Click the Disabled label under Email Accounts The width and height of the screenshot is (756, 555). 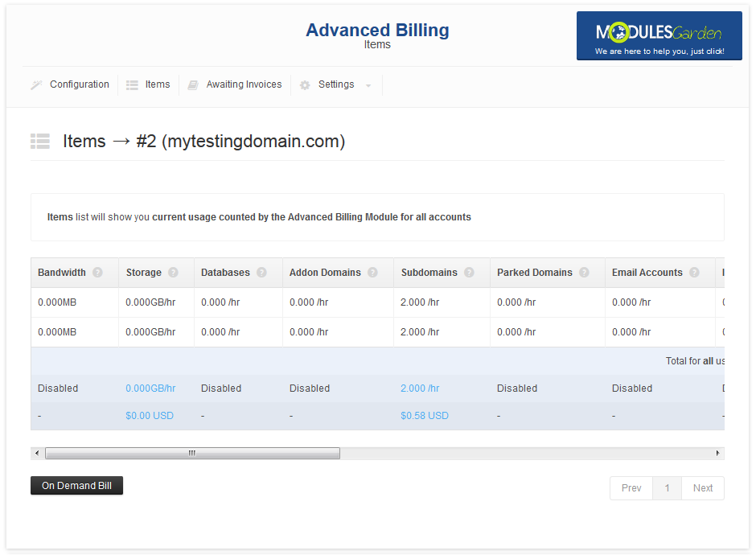point(632,388)
